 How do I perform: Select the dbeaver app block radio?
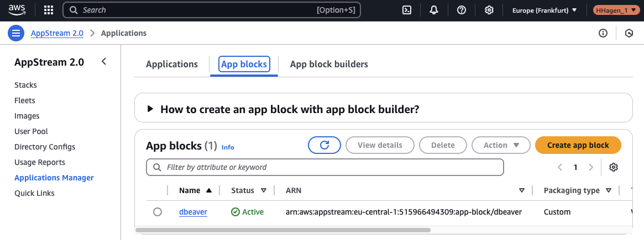pyautogui.click(x=158, y=212)
